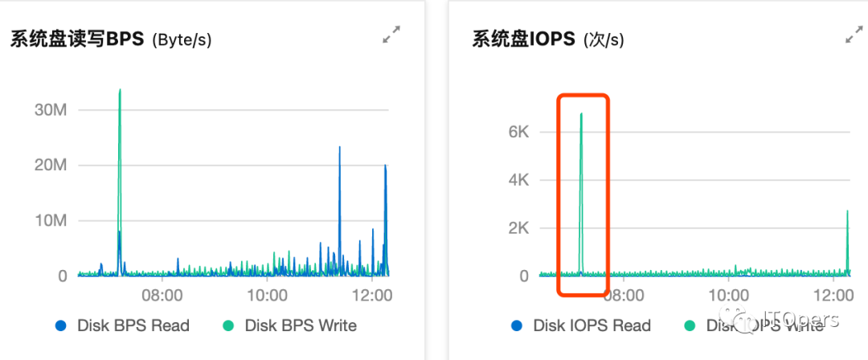Toggle the Disk IOPS Read series label
The width and height of the screenshot is (868, 360).
click(x=592, y=326)
